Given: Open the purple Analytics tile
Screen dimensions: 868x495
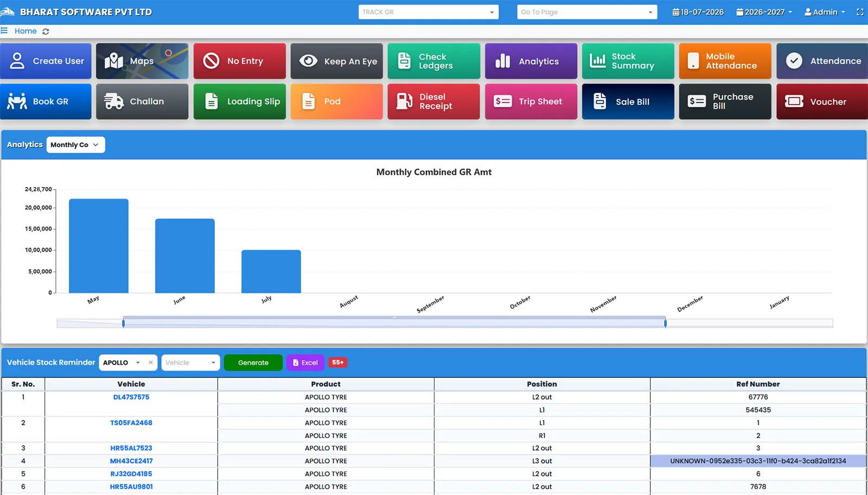Looking at the screenshot, I should pos(531,61).
